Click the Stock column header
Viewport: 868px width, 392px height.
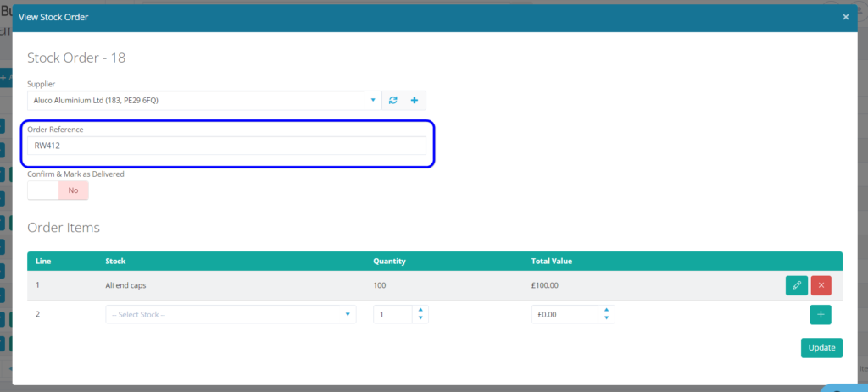point(115,262)
